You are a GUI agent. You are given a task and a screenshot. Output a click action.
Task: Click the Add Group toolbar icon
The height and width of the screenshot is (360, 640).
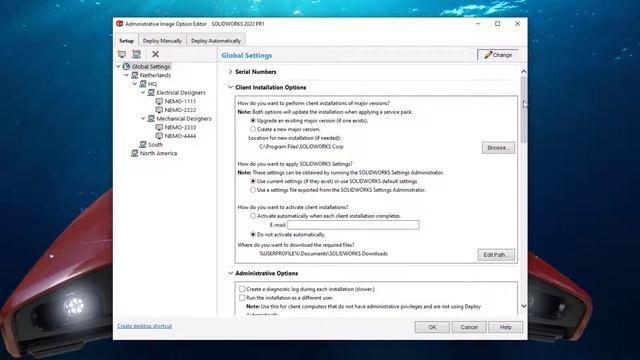pyautogui.click(x=136, y=54)
